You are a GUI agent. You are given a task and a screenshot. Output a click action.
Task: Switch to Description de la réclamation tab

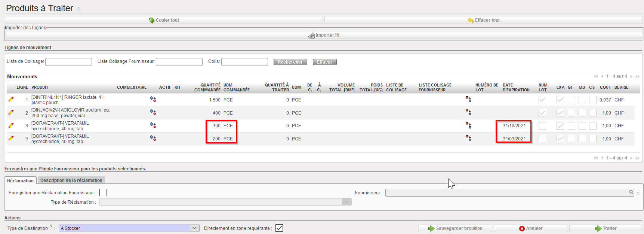(71, 180)
